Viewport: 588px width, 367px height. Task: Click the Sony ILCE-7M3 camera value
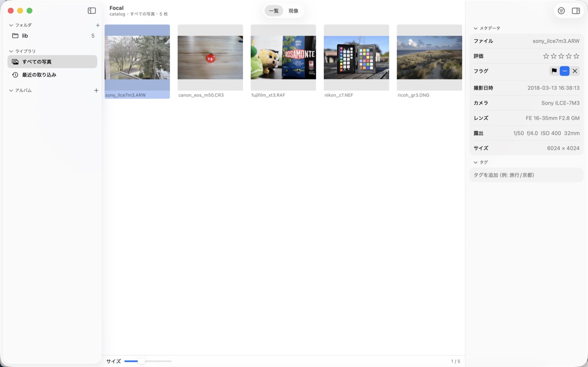coord(560,103)
